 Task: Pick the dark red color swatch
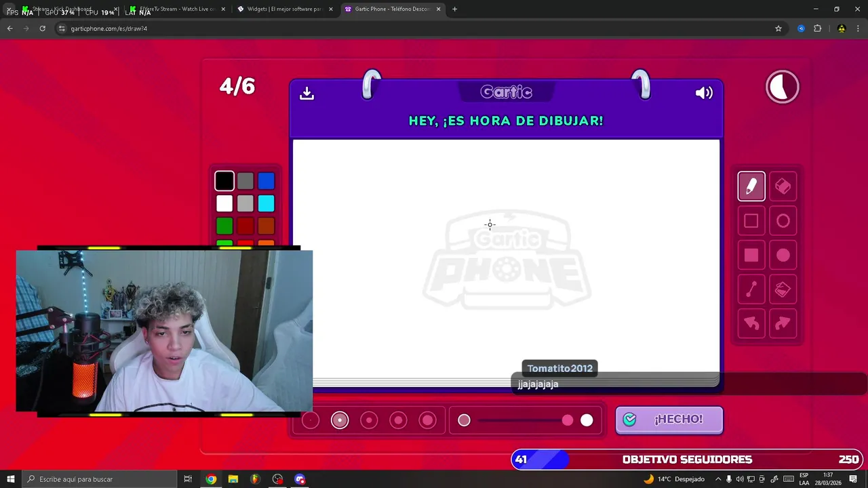click(245, 226)
